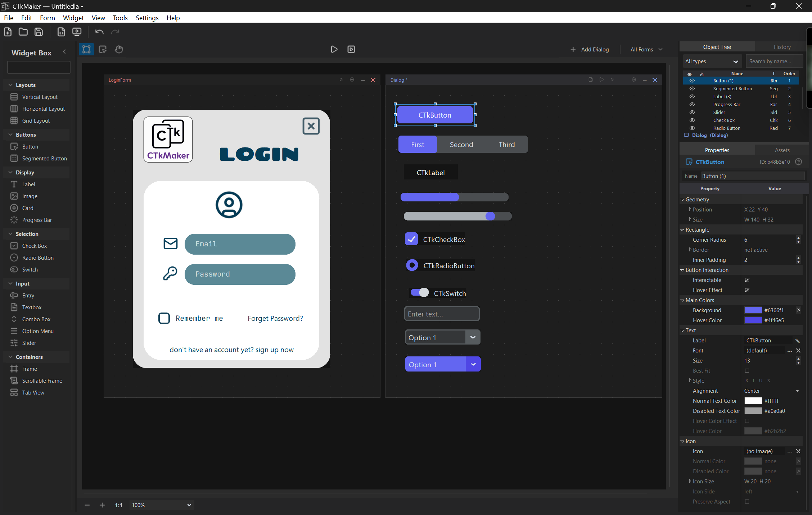Click the New file toolbar icon
The width and height of the screenshot is (812, 515).
pyautogui.click(x=8, y=32)
